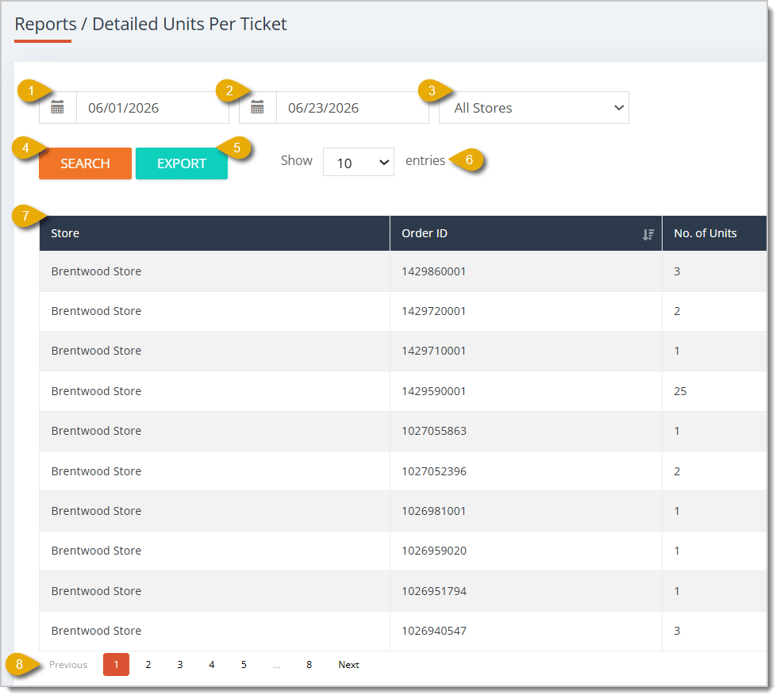The width and height of the screenshot is (780, 699).
Task: Click Brentwood Store in row 1429860001
Action: [x=96, y=272]
